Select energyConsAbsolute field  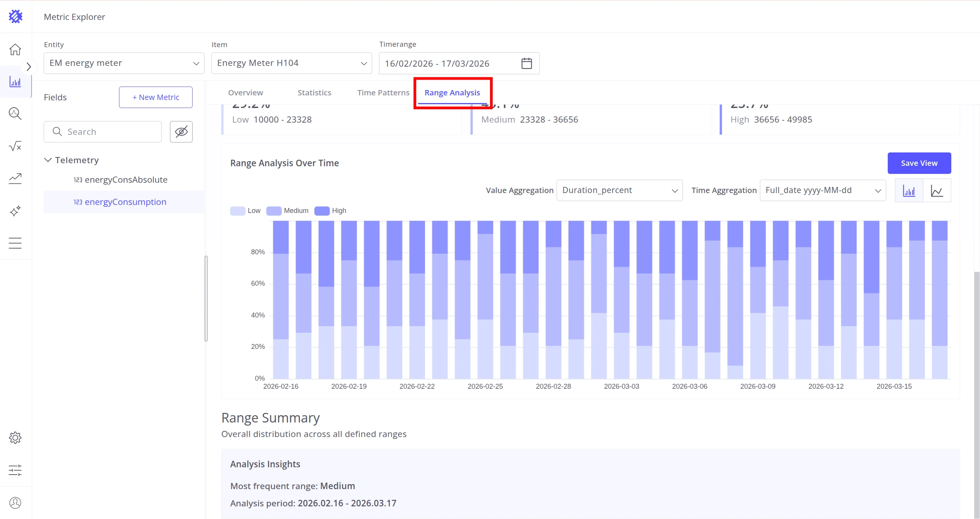pos(124,180)
